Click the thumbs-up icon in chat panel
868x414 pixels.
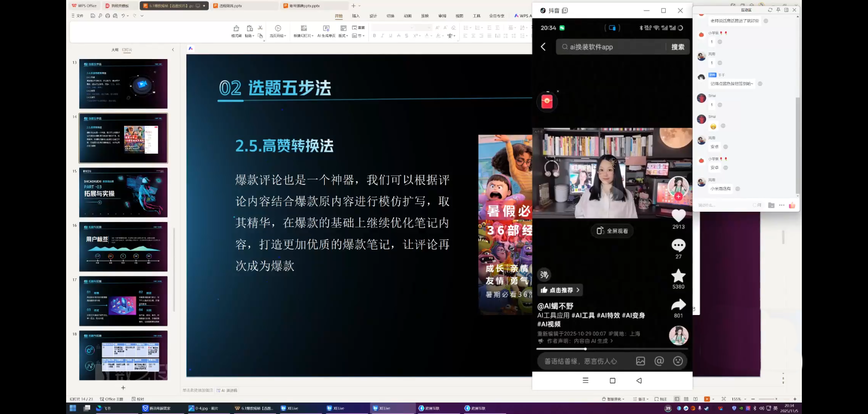pyautogui.click(x=792, y=205)
